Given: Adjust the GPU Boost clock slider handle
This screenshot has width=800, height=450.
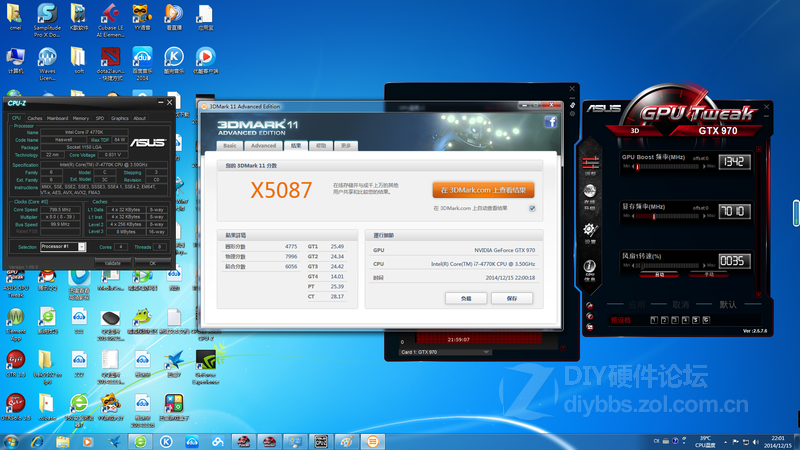Looking at the screenshot, I should tap(637, 166).
